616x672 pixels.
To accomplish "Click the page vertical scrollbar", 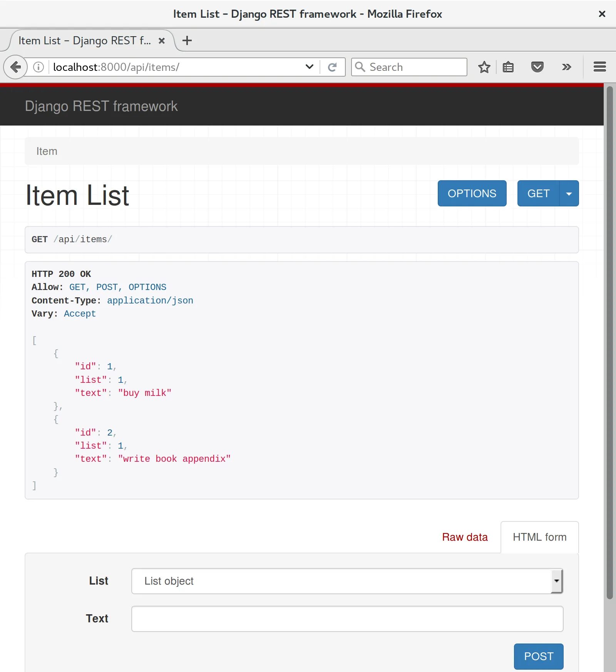I will [x=609, y=343].
